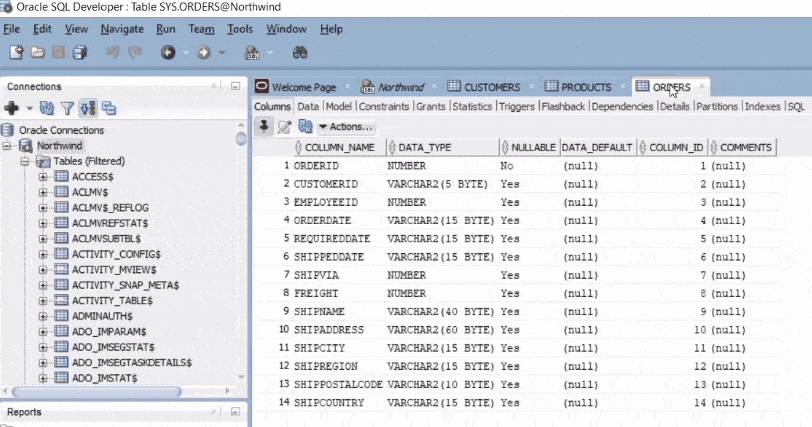Open the Tools menu
The height and width of the screenshot is (427, 812).
click(x=240, y=29)
